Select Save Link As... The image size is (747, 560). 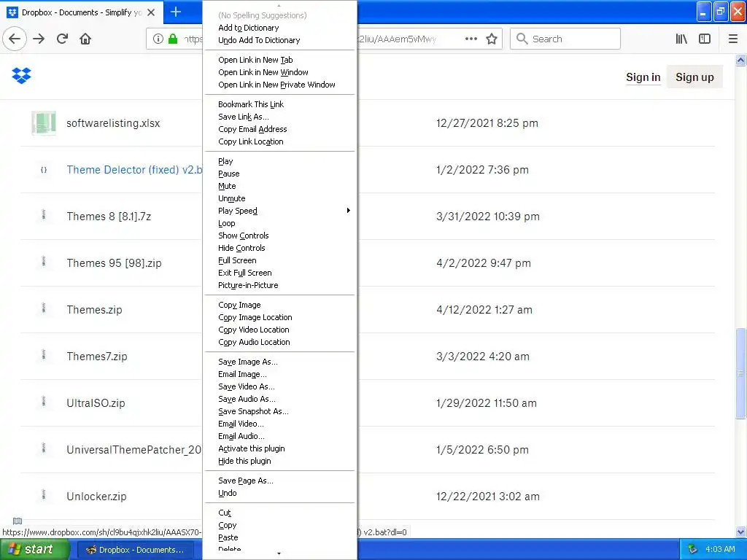tap(244, 116)
